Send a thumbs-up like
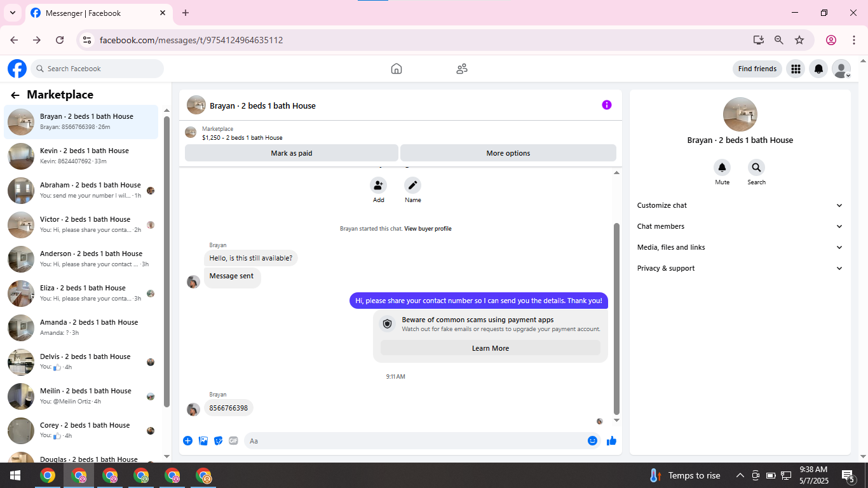Image resolution: width=868 pixels, height=488 pixels. click(x=611, y=440)
